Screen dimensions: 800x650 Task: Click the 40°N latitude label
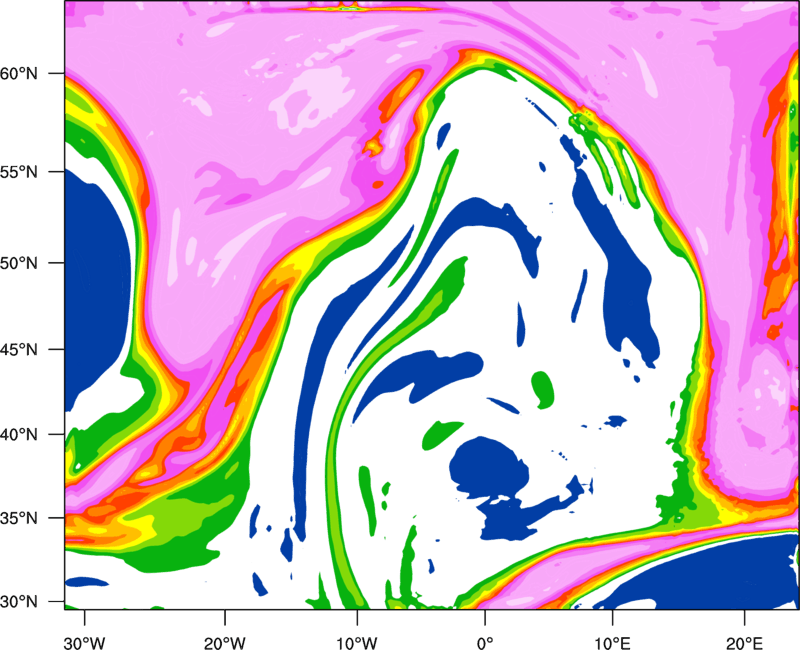pos(19,435)
